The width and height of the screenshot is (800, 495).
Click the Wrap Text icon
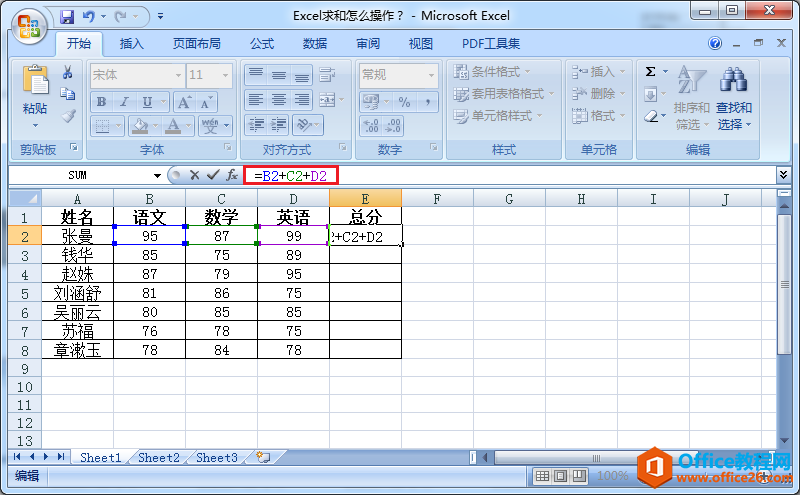tap(327, 75)
